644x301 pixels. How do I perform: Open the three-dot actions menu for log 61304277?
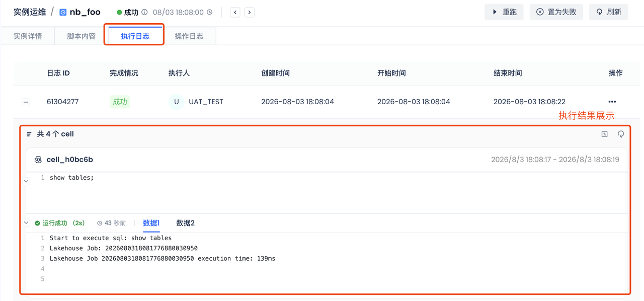tap(612, 102)
